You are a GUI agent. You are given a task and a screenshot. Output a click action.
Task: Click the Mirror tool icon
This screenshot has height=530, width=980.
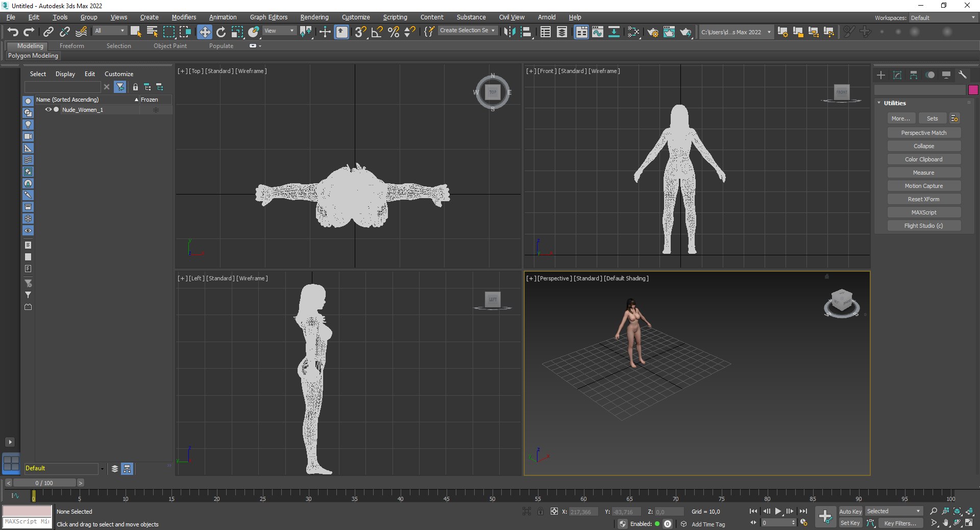coord(509,32)
